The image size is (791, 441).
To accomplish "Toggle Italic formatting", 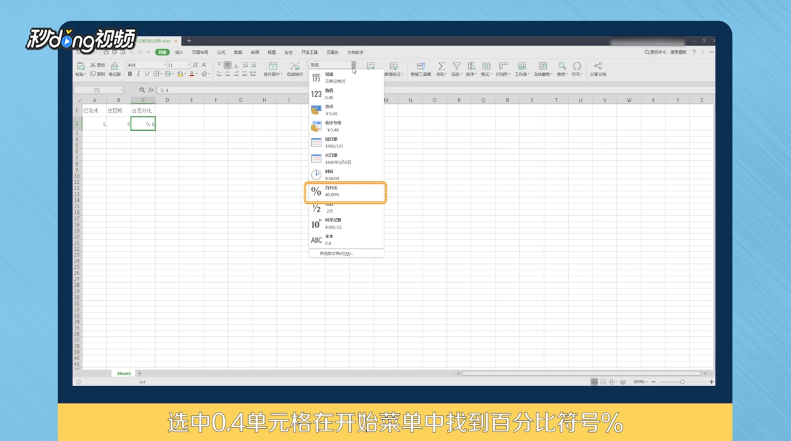I will click(x=138, y=74).
